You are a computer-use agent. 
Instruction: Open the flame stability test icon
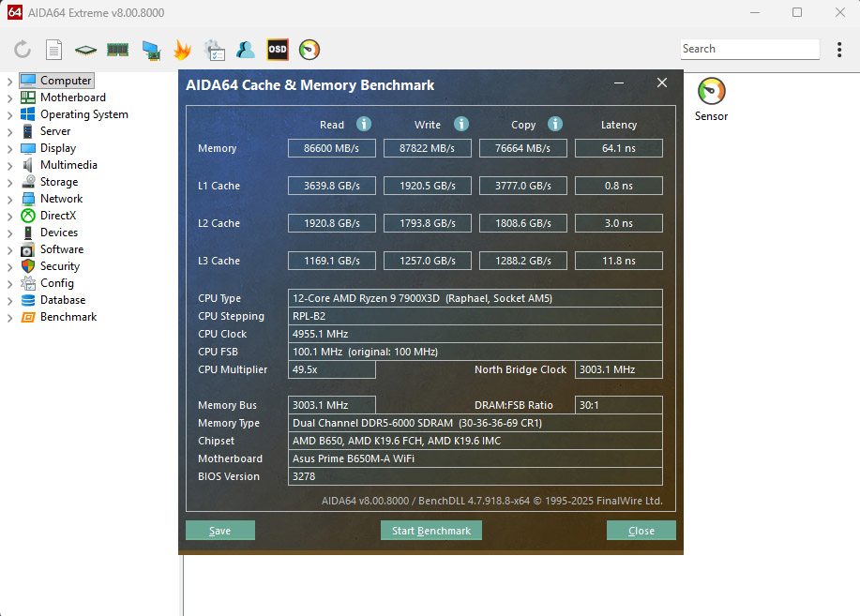coord(182,50)
